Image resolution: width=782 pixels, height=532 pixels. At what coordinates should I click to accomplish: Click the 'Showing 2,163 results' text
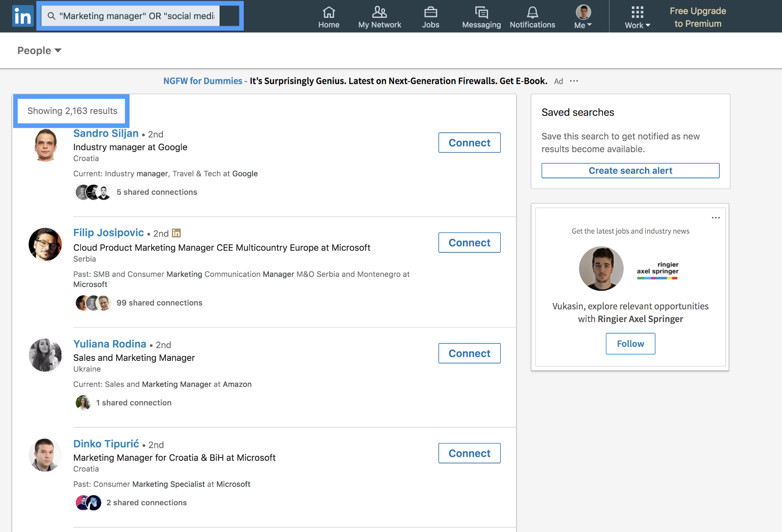[72, 111]
